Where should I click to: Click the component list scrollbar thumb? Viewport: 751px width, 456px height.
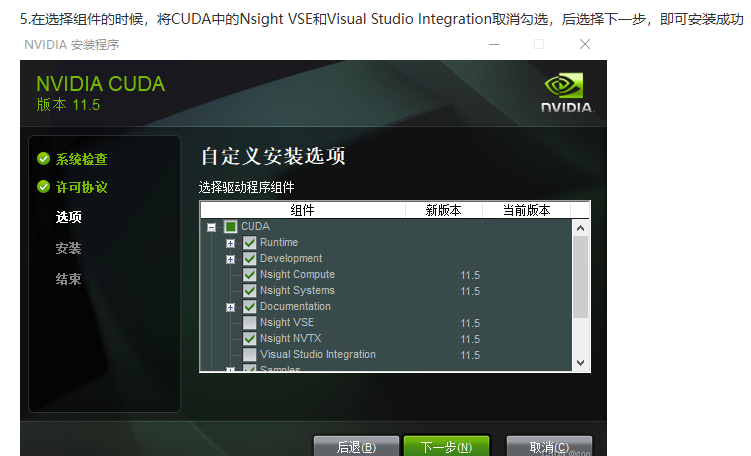pyautogui.click(x=580, y=277)
